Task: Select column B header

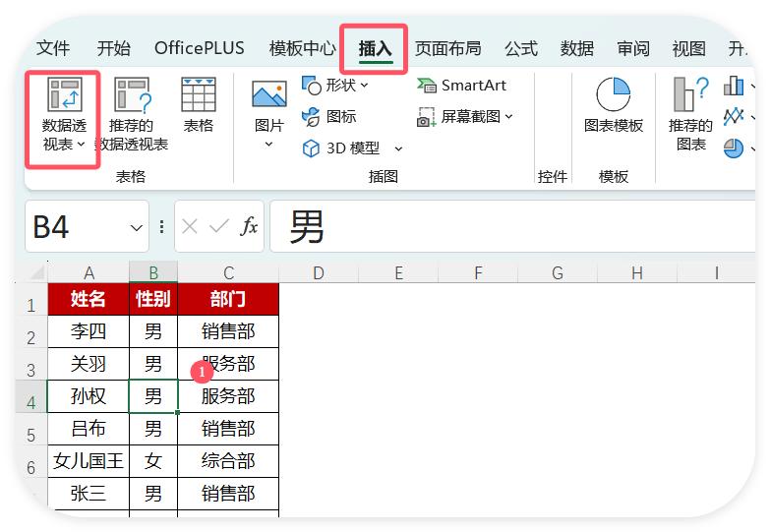Action: pyautogui.click(x=153, y=272)
